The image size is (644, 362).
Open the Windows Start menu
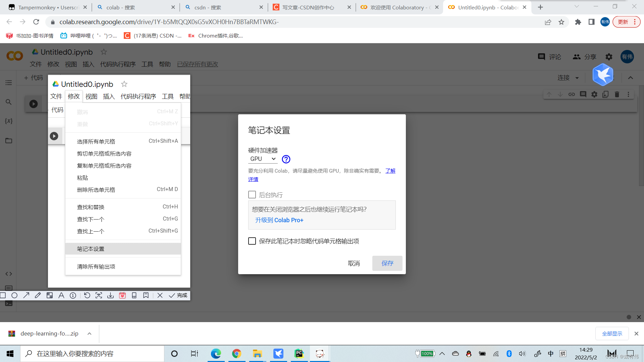coord(10,354)
